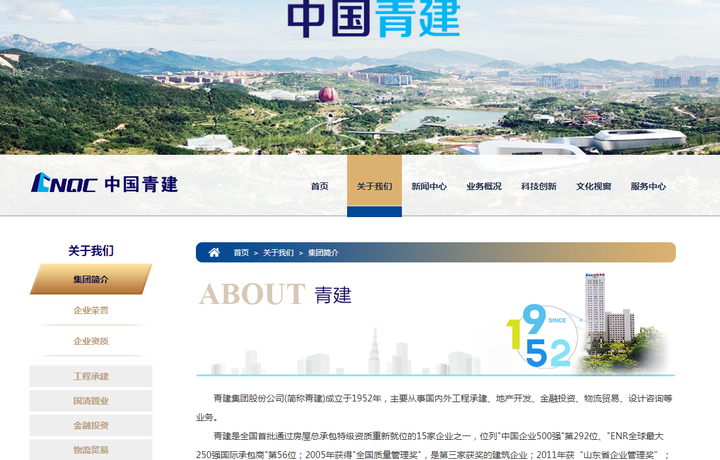The image size is (720, 460).
Task: Click the 中国青建 banner title
Action: click(x=373, y=18)
